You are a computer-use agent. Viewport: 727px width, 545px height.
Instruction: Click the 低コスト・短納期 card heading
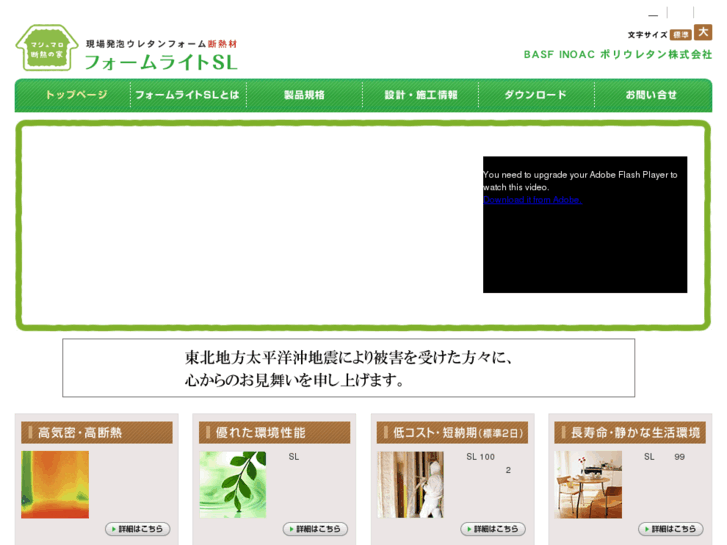click(453, 433)
